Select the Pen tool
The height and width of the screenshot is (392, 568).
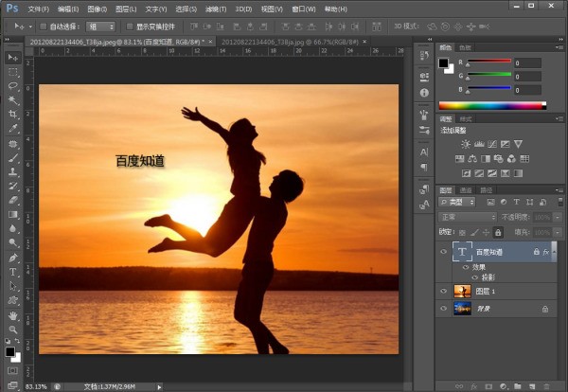(13, 258)
